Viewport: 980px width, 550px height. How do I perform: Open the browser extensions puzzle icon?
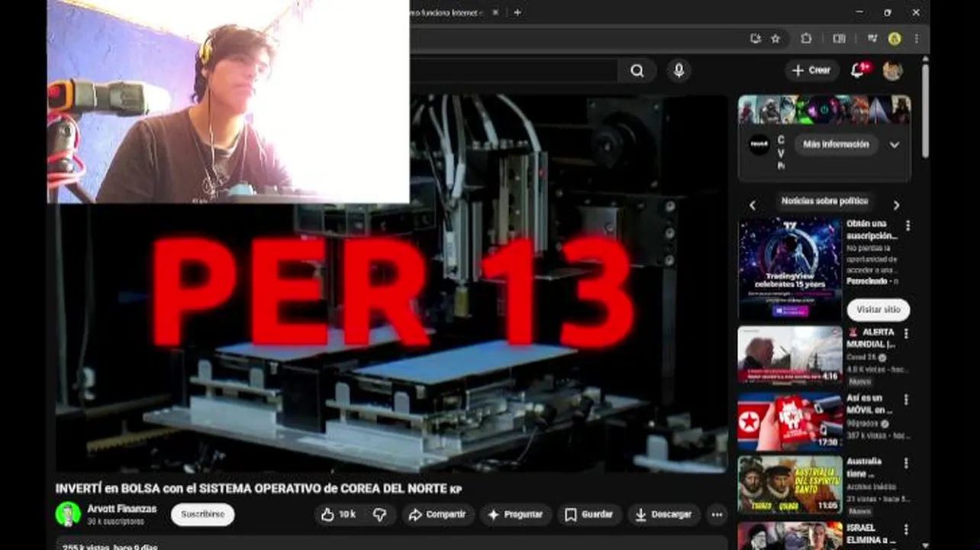[806, 38]
